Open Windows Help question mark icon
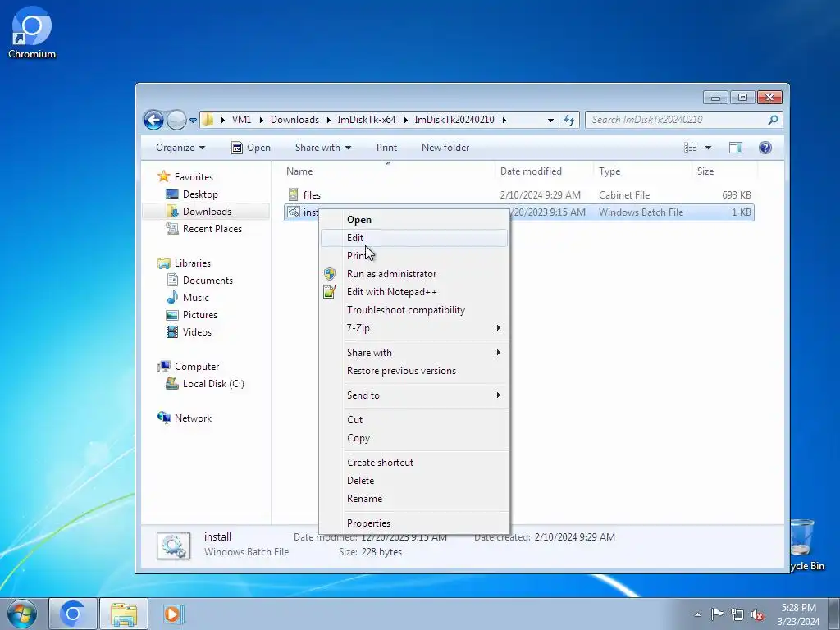 pyautogui.click(x=765, y=148)
